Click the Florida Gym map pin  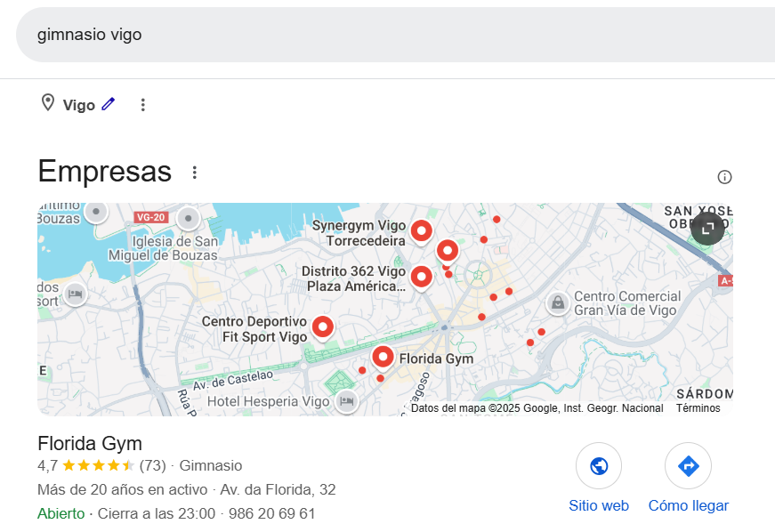[383, 357]
